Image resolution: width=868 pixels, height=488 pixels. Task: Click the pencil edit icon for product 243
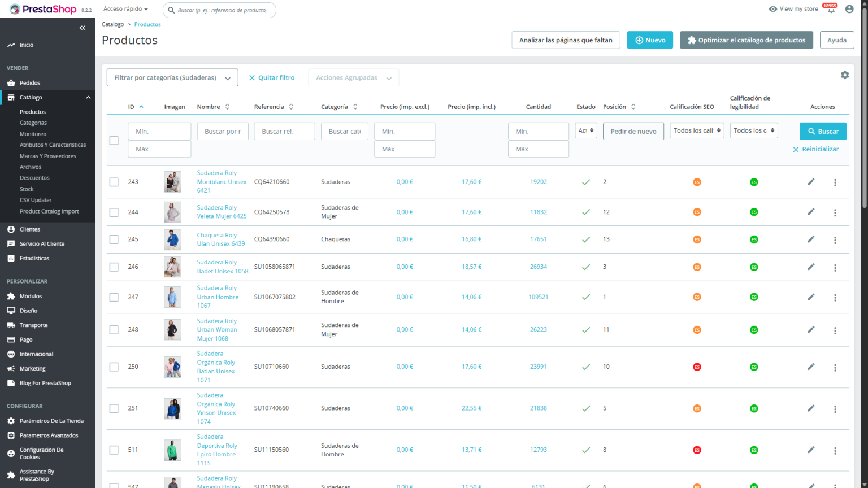811,182
